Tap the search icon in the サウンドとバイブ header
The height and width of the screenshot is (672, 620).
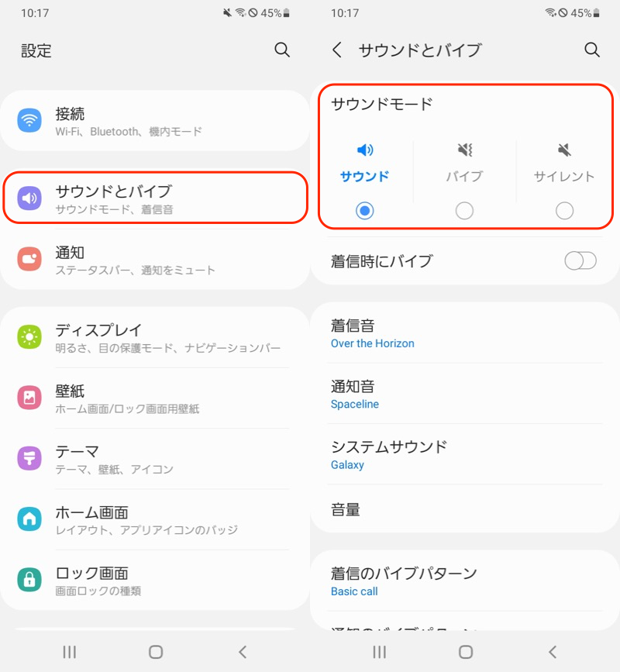coord(592,50)
